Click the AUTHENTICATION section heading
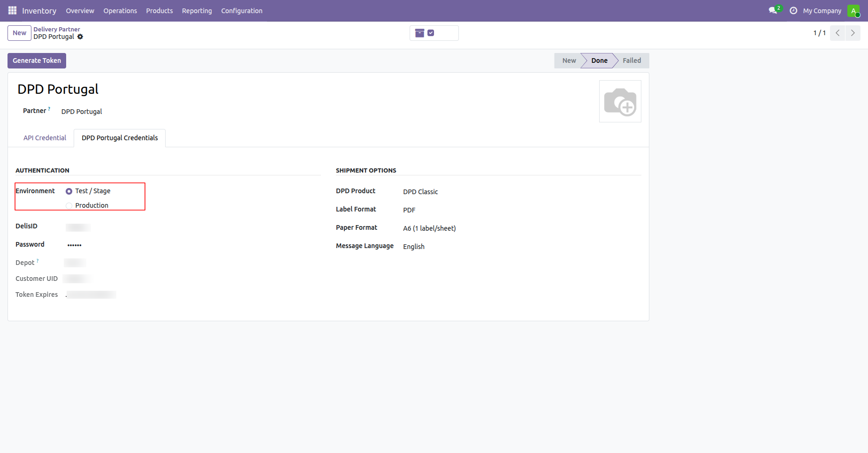This screenshot has height=453, width=868. [x=42, y=170]
